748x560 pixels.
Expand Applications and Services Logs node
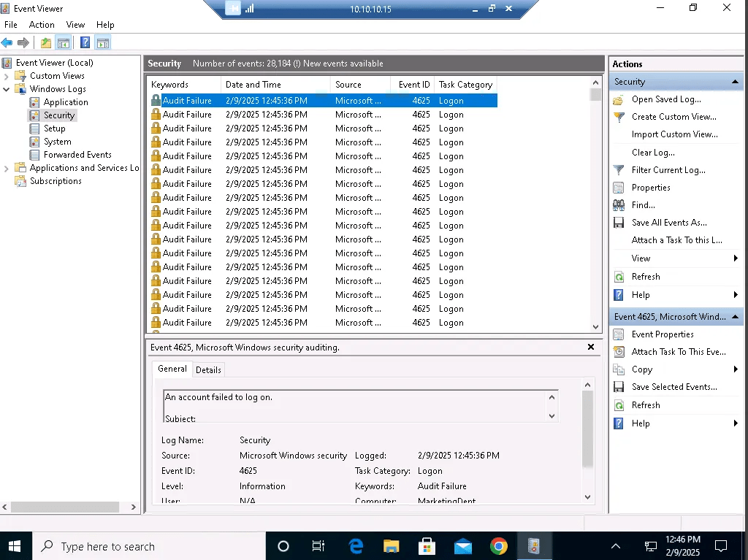7,168
